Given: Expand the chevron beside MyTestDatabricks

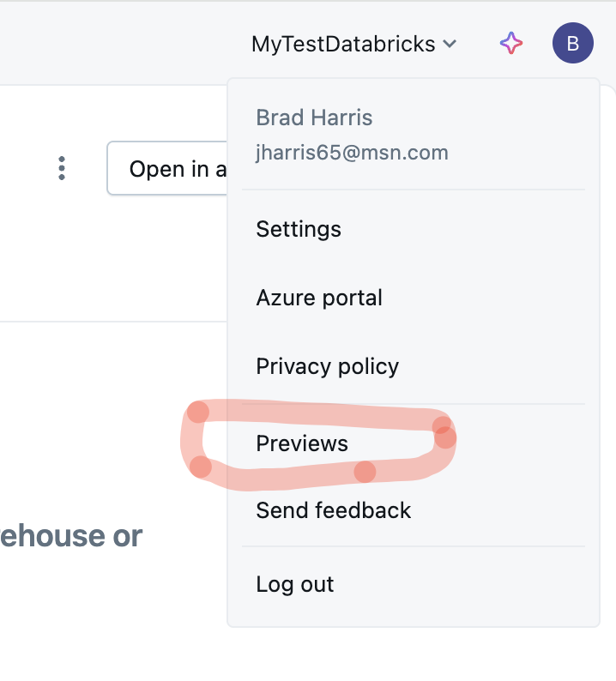Looking at the screenshot, I should tap(450, 44).
